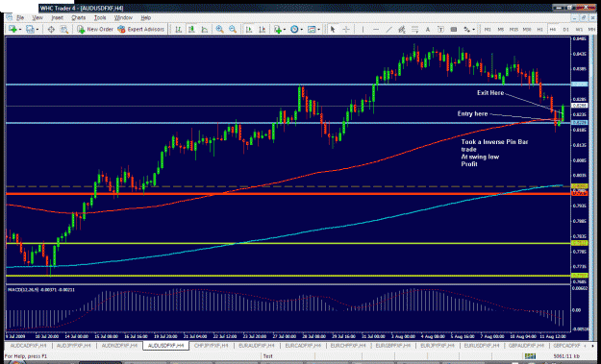This screenshot has height=364, width=601.
Task: Select the grey rectangle shape tool
Action: pyautogui.click(x=454, y=29)
